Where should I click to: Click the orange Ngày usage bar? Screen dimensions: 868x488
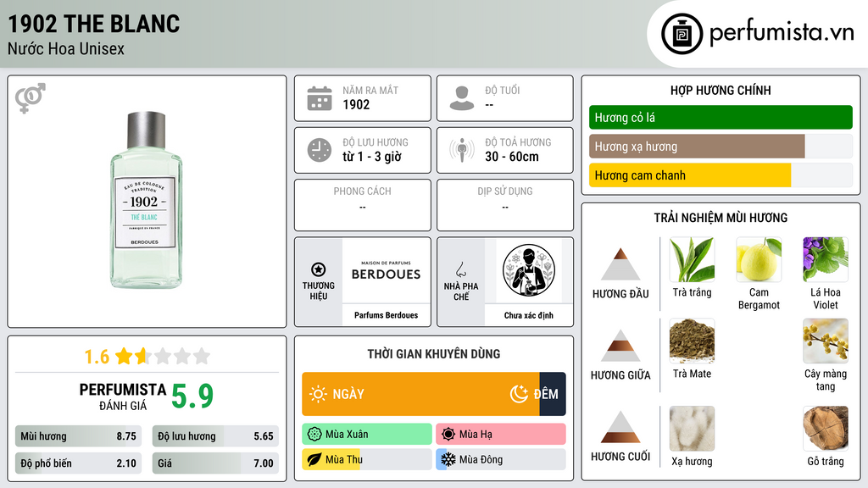[420, 394]
